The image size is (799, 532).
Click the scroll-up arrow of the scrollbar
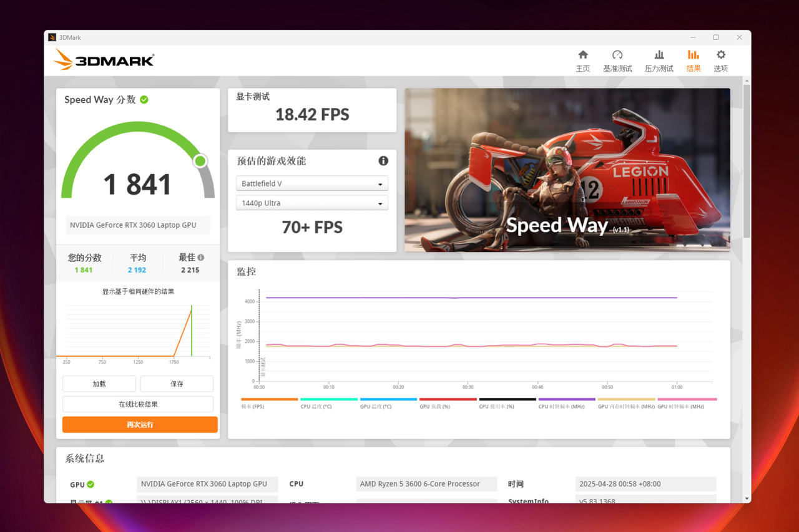click(747, 80)
